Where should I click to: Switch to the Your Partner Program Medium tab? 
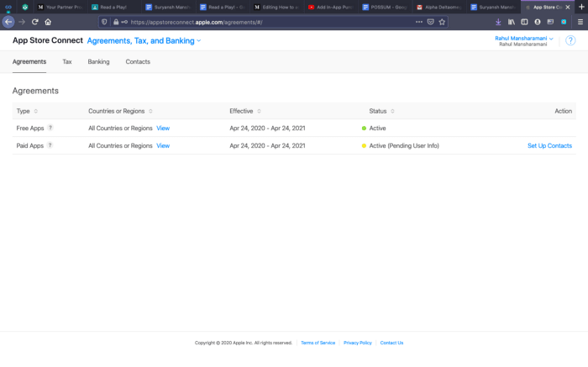click(60, 7)
